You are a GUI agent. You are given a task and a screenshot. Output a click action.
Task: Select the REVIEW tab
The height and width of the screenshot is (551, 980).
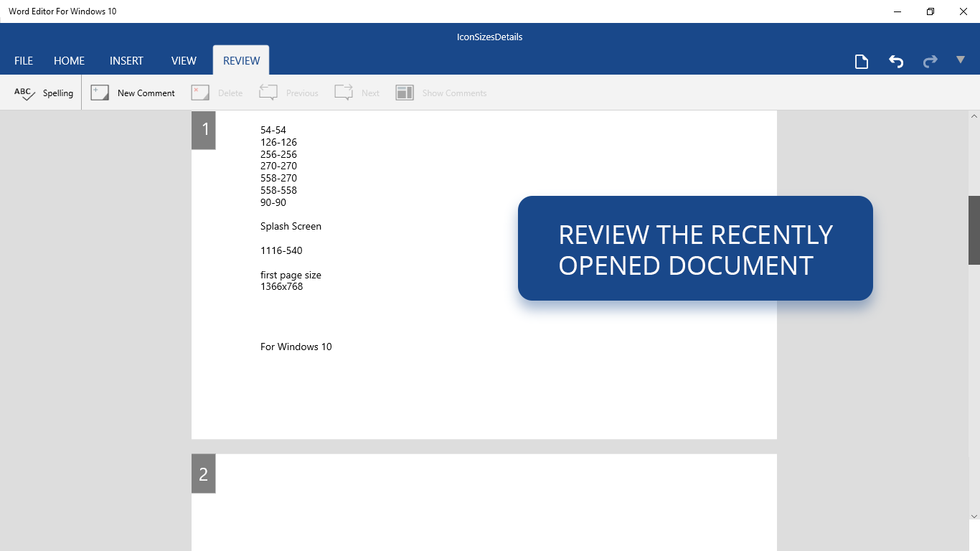click(x=241, y=61)
